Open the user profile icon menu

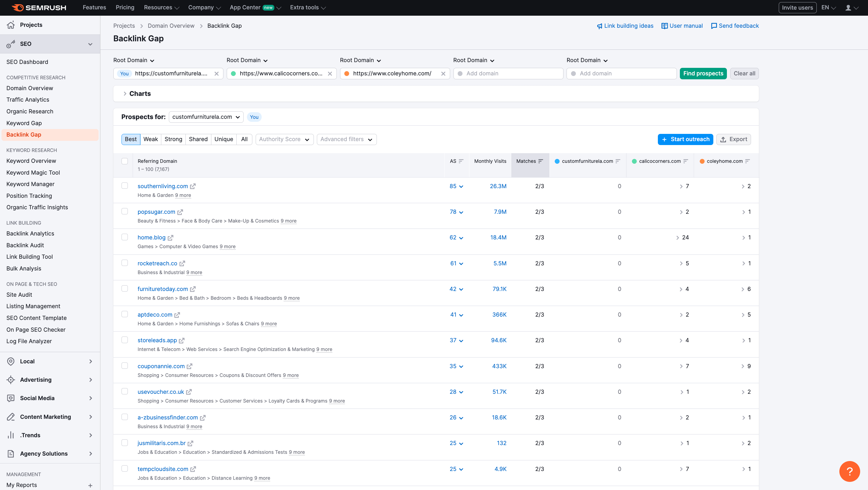848,8
